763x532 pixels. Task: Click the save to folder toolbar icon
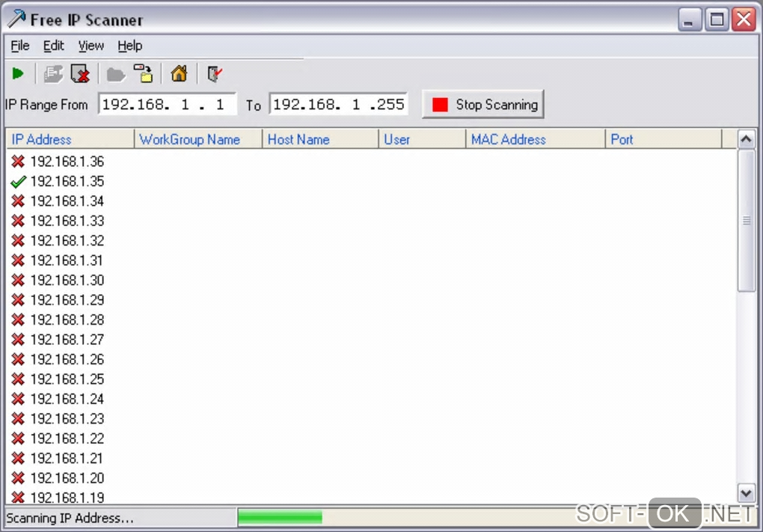[x=144, y=73]
